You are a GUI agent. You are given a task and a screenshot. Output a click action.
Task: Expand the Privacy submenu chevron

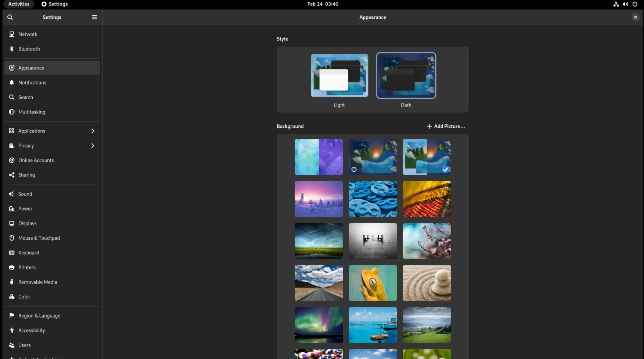click(x=93, y=146)
